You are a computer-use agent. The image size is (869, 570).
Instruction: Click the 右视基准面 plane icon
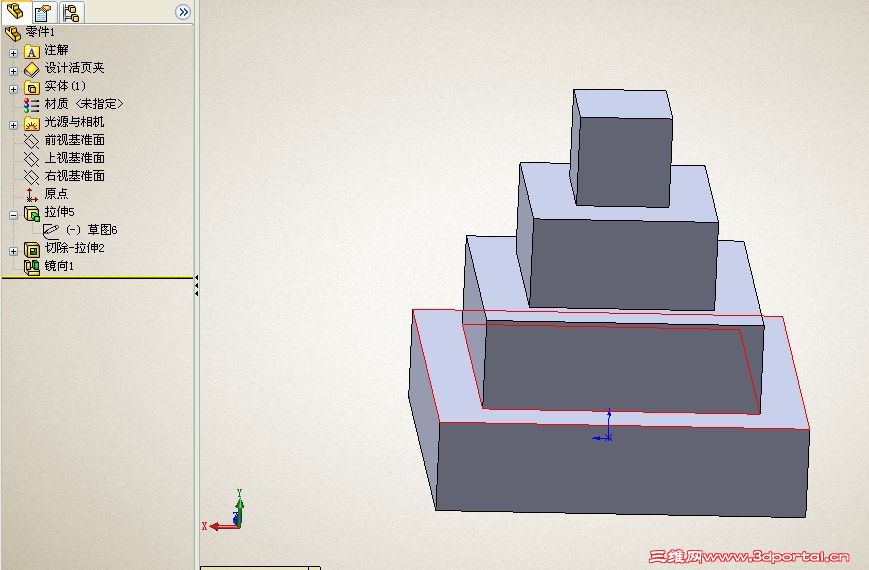coord(31,177)
